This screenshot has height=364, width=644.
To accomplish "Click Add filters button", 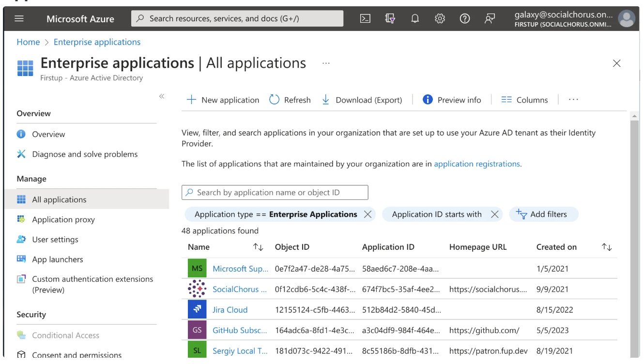I will pyautogui.click(x=544, y=214).
